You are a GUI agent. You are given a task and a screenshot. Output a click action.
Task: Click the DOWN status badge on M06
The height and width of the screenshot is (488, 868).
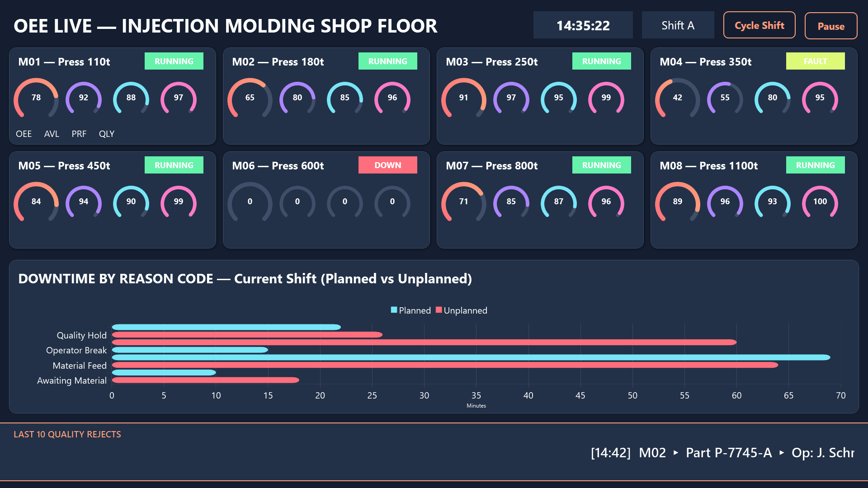pyautogui.click(x=387, y=165)
